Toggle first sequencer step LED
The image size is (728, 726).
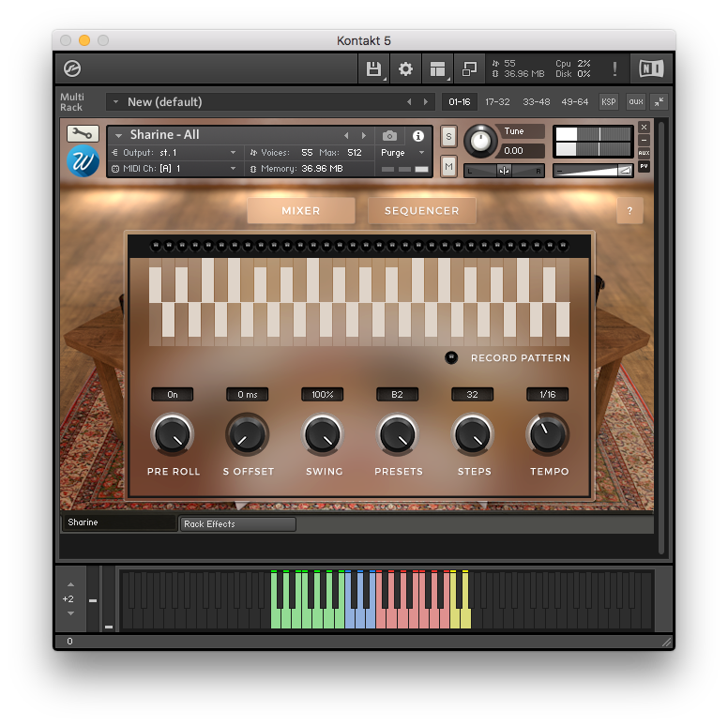156,245
